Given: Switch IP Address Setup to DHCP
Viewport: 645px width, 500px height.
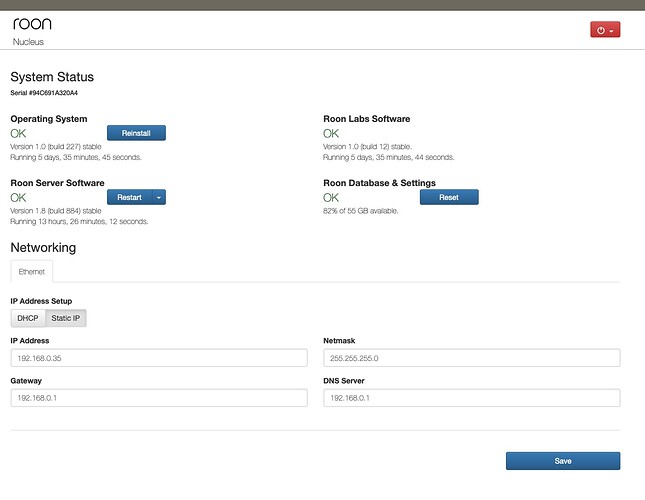Looking at the screenshot, I should pos(28,318).
